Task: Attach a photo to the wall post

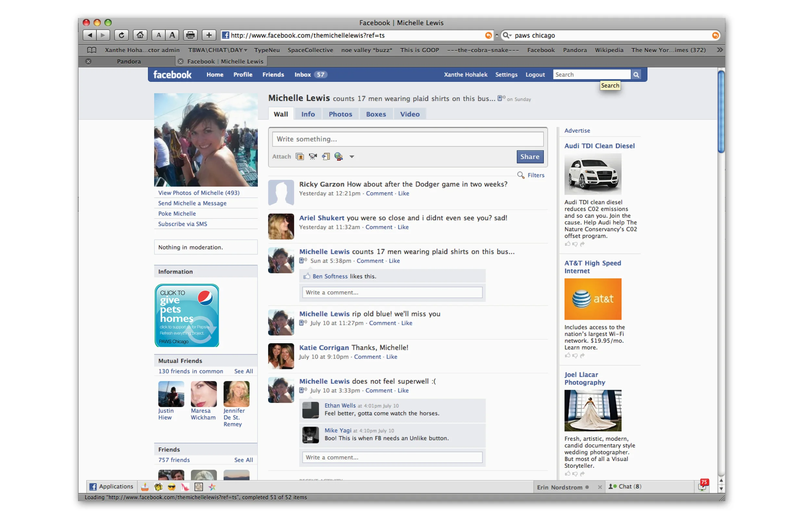Action: pos(300,157)
